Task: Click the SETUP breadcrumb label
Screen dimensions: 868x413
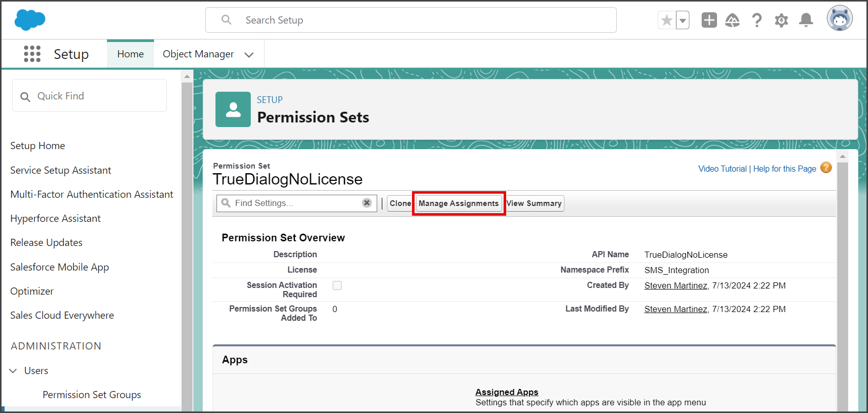Action: [270, 99]
